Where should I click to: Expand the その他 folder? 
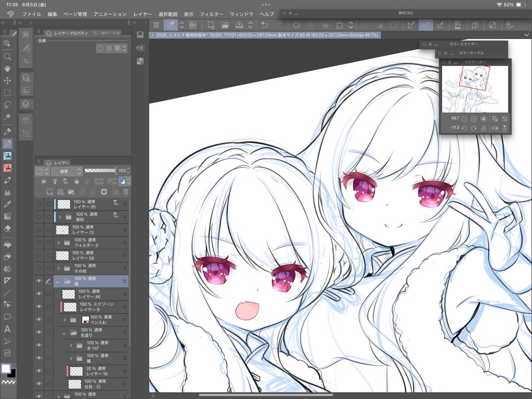coord(59,269)
